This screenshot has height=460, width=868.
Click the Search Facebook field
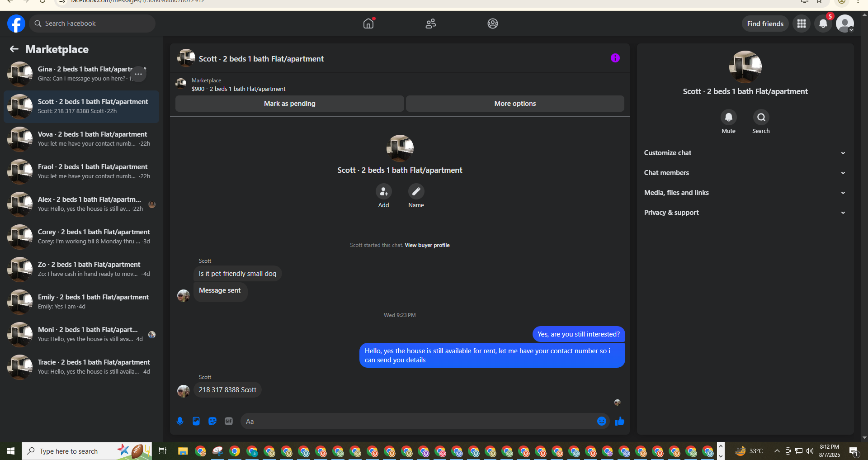click(92, 24)
